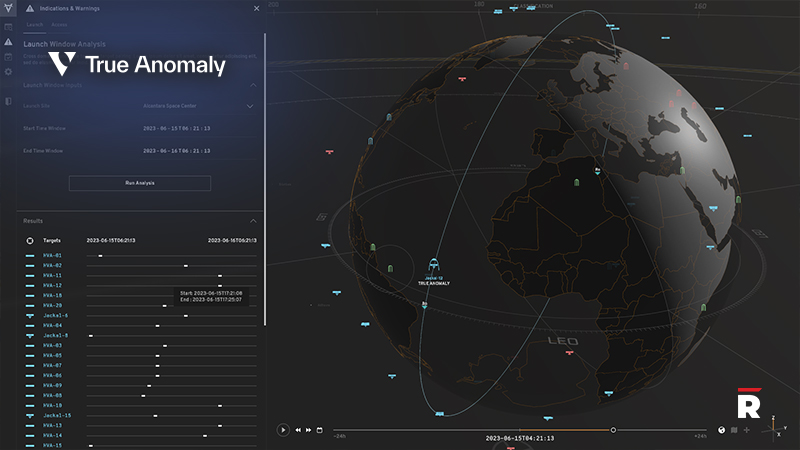Click the Results start time header 2023-06-15T06:21:13
This screenshot has height=450, width=800.
click(x=111, y=240)
